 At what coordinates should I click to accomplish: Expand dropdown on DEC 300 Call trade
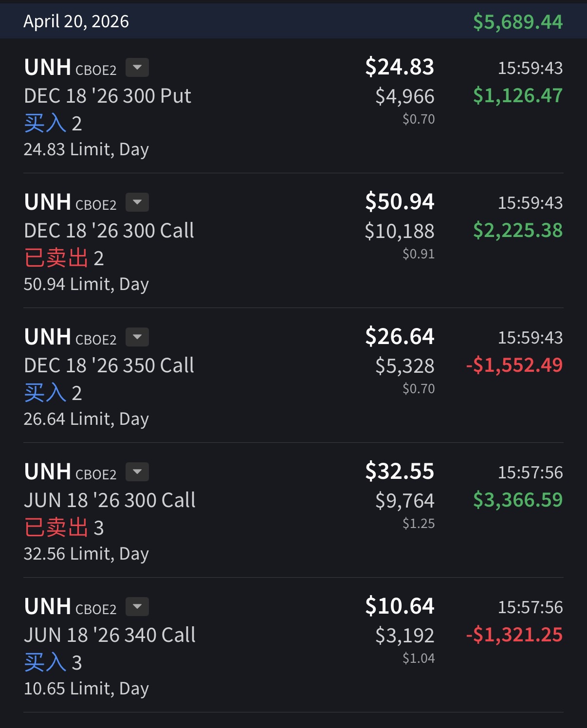click(137, 202)
